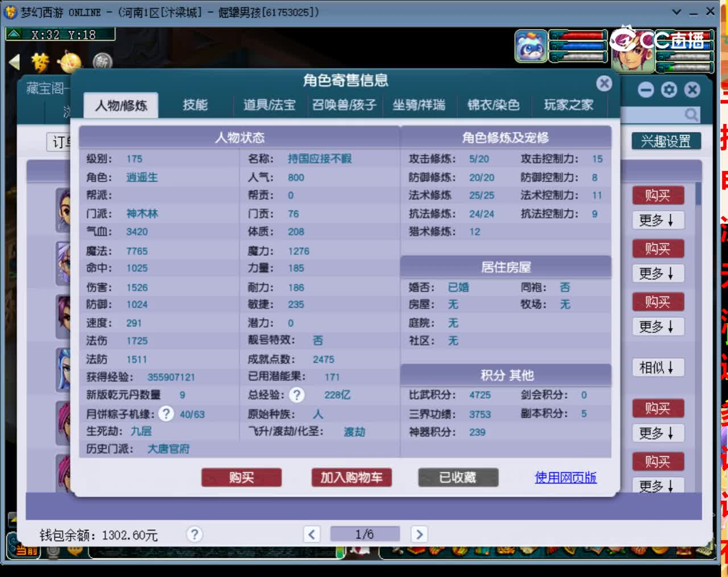This screenshot has width=728, height=577.
Task: Click the help icon next to 总经验
Action: 297,395
